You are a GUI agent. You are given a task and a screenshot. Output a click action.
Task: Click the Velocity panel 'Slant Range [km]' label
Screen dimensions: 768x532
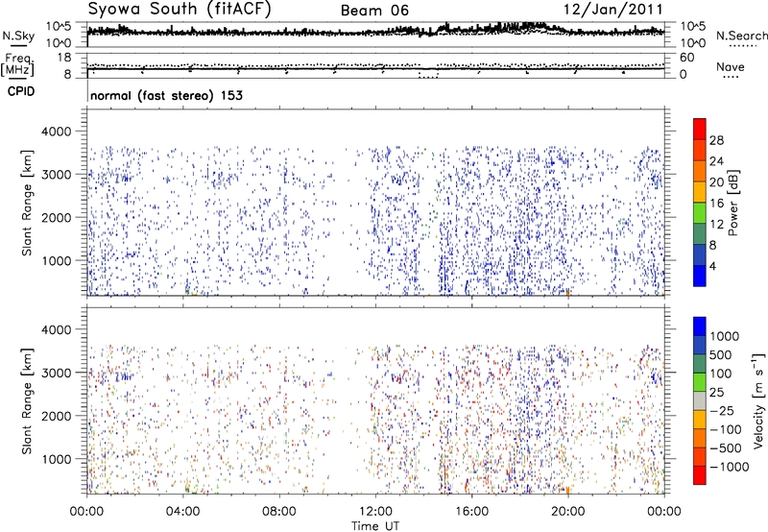pos(27,400)
